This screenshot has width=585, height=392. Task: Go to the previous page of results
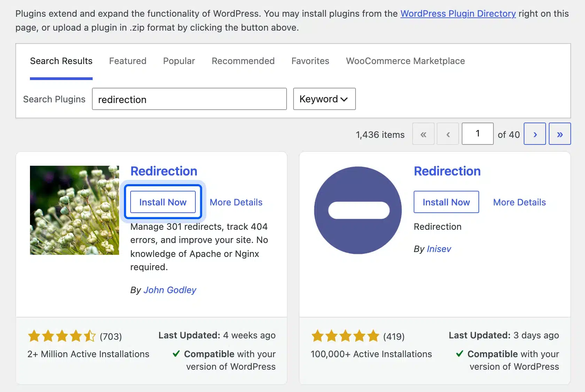pyautogui.click(x=448, y=134)
